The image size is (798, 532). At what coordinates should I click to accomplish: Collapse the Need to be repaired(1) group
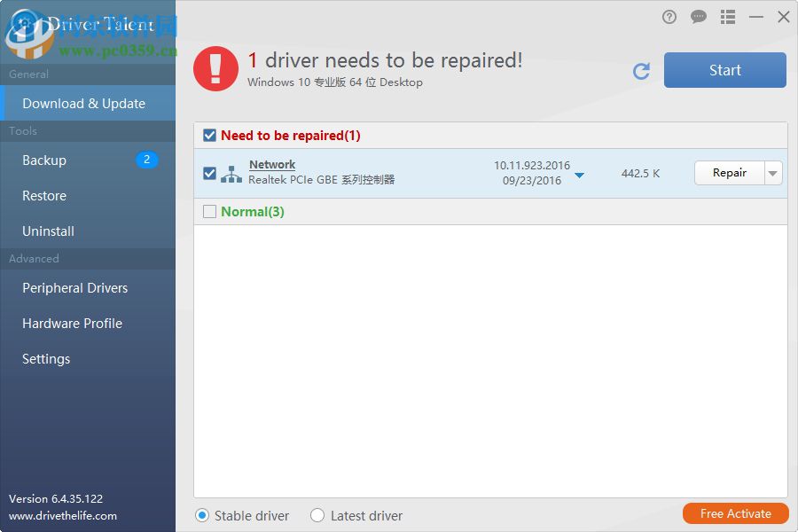click(290, 136)
